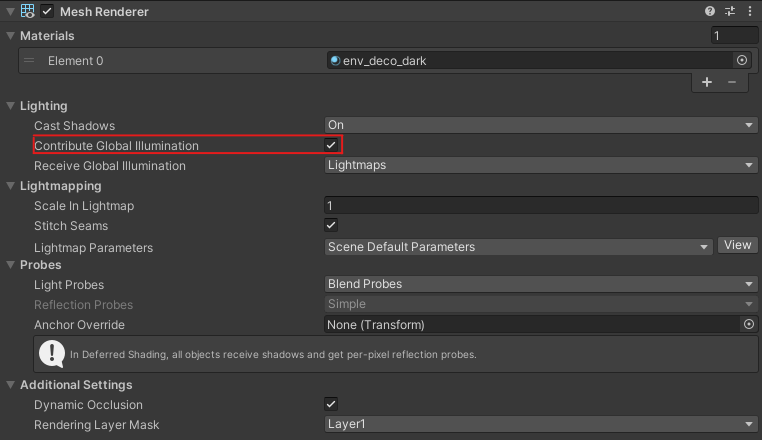Add a material with the plus button
Image resolution: width=762 pixels, height=440 pixels.
(707, 82)
